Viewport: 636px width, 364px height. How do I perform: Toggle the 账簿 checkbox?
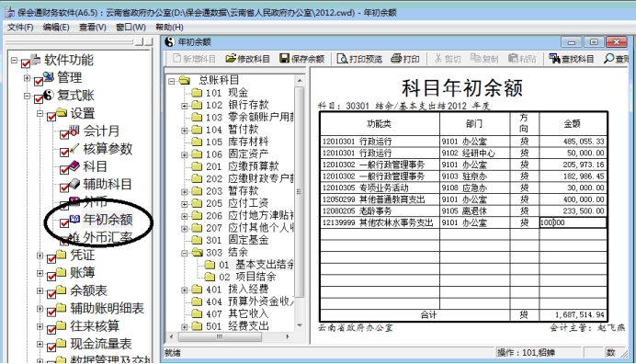click(x=51, y=278)
